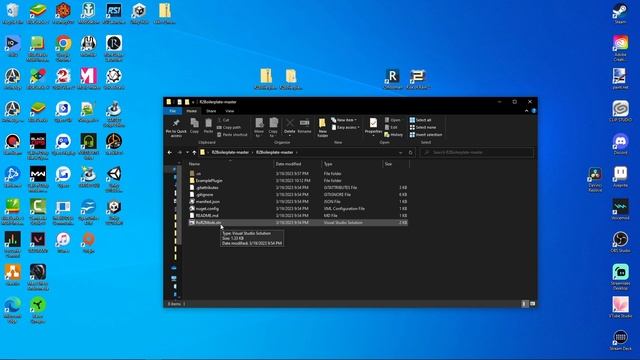640x360 pixels.
Task: Click the History button
Action: click(x=394, y=135)
